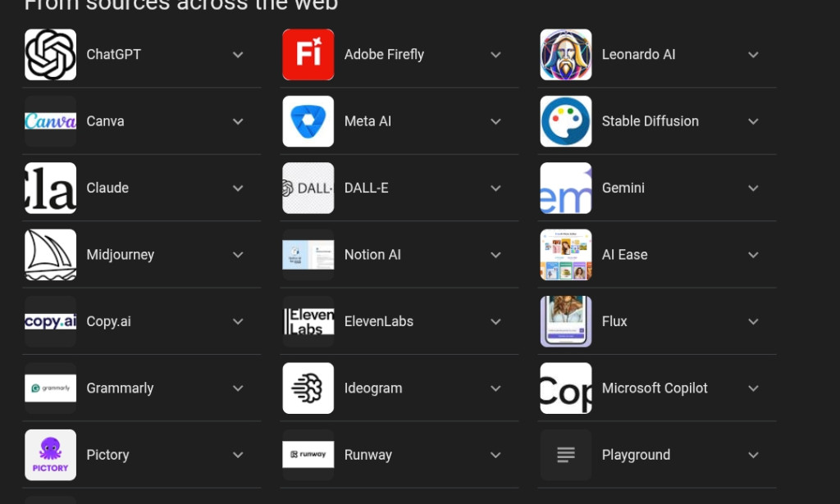This screenshot has width=840, height=504.
Task: Click the Leonardo AI portrait icon
Action: pos(566,55)
